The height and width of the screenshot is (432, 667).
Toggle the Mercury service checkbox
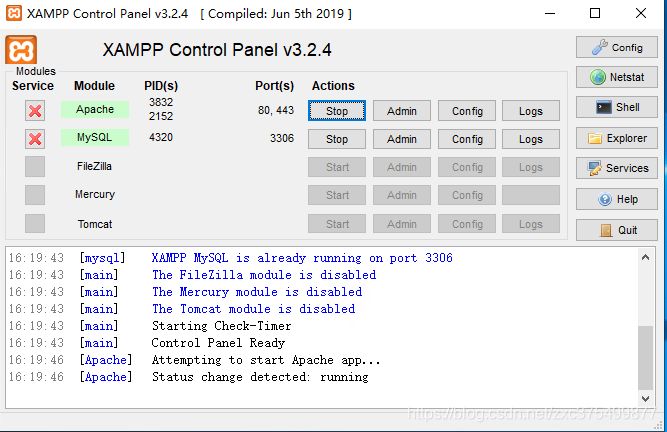35,195
